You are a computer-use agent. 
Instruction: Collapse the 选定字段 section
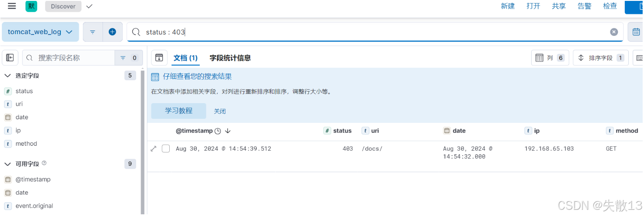pyautogui.click(x=8, y=76)
